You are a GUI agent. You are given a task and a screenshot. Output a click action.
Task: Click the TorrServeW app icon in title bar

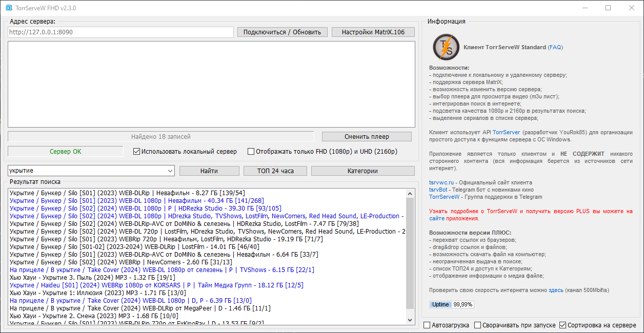(x=8, y=8)
